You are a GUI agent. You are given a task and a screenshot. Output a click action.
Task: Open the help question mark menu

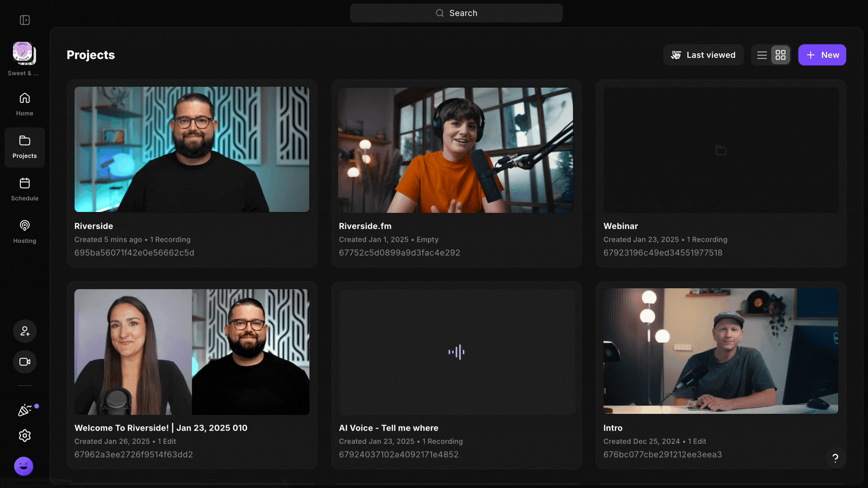835,458
